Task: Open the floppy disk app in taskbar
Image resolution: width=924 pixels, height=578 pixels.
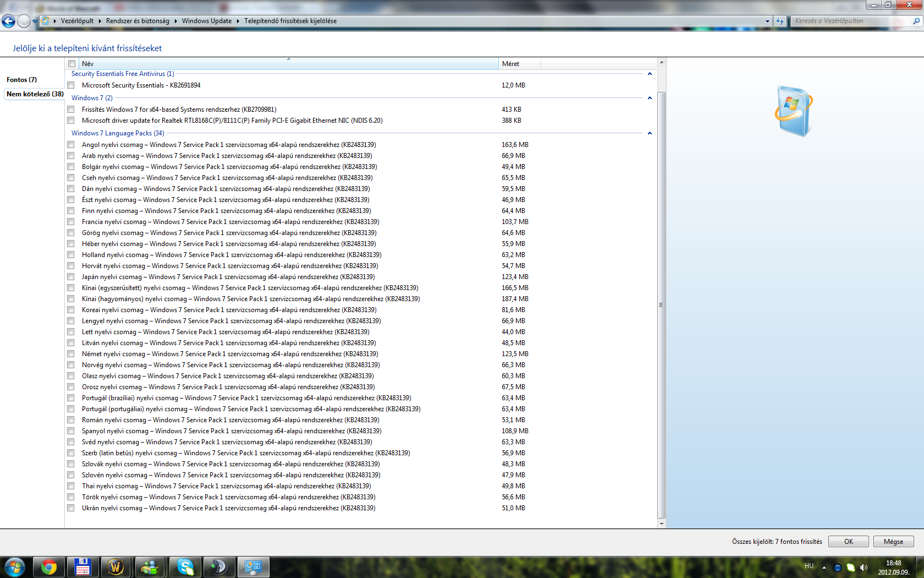Action: [x=83, y=567]
